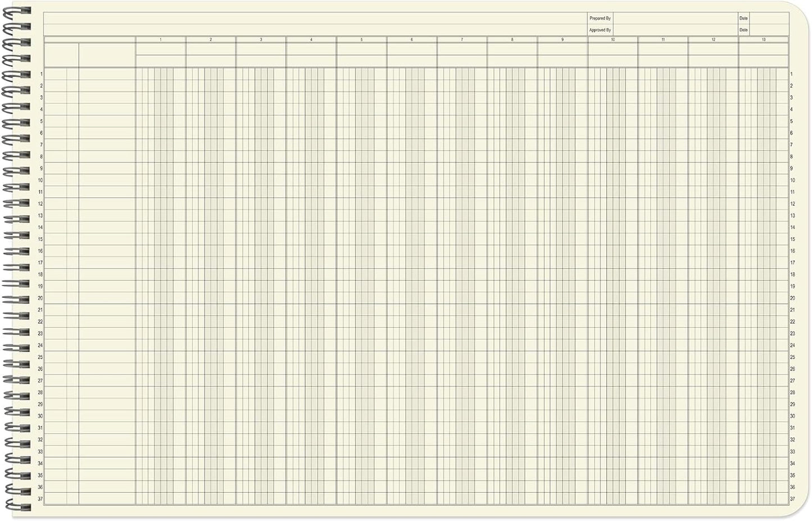The image size is (812, 521).
Task: Click row number 20 on right margin
Action: click(791, 298)
